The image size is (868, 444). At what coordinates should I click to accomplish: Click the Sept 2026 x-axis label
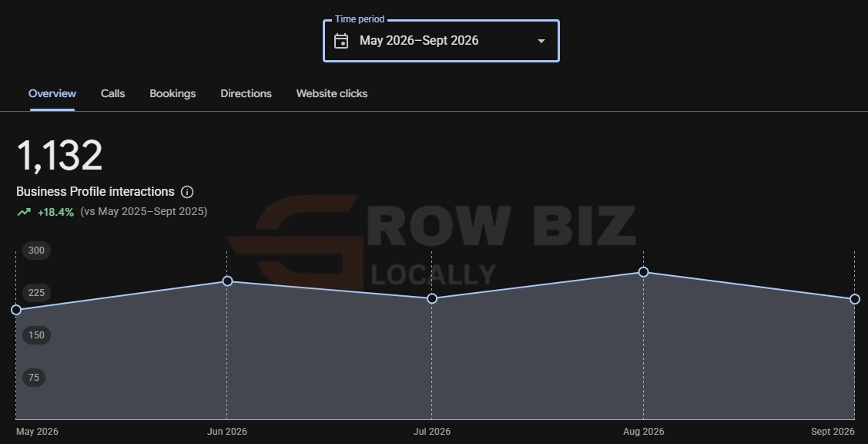point(833,431)
